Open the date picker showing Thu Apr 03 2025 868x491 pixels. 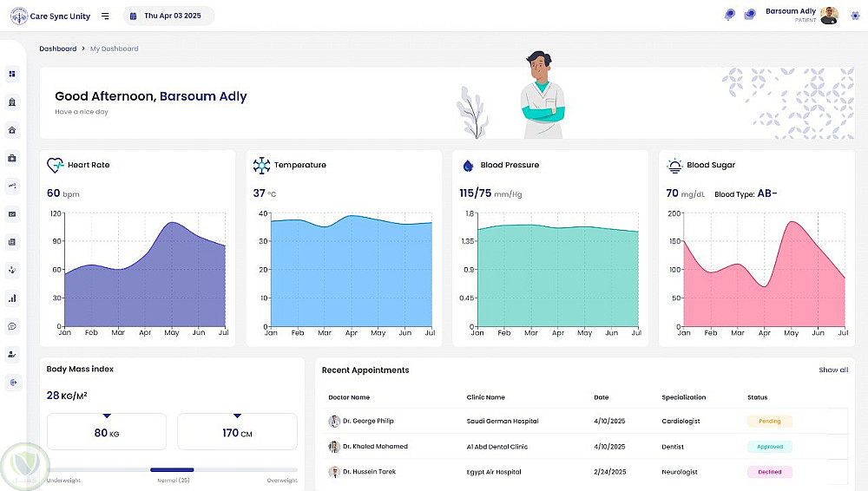point(169,16)
